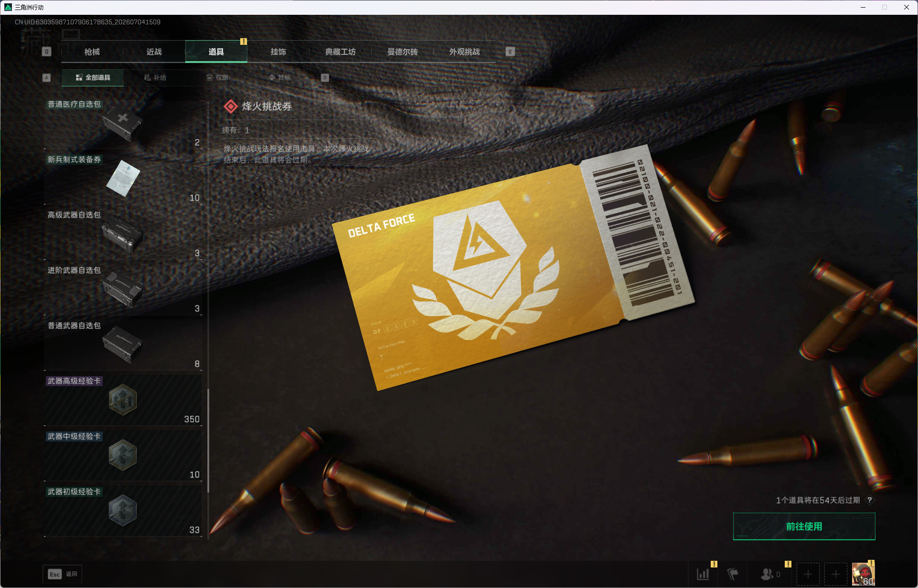Click the Q previous-tab key icon
The height and width of the screenshot is (588, 918).
point(46,52)
